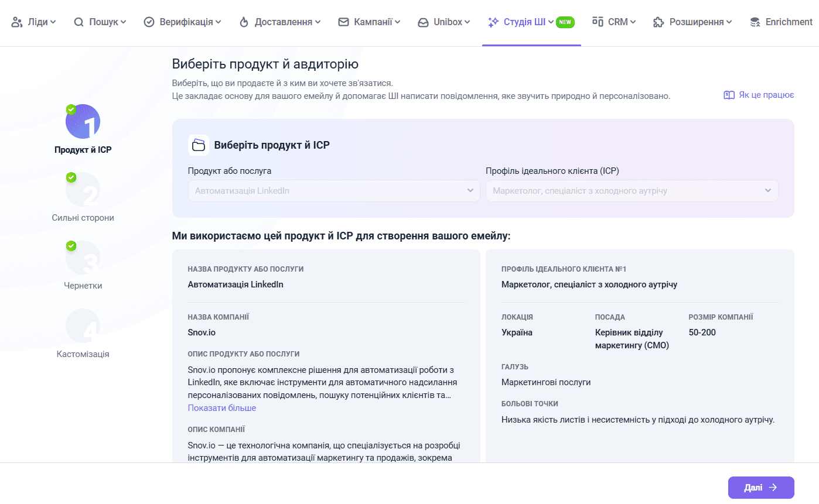819x504 pixels.
Task: Click the Unibox inbox icon
Action: point(423,22)
